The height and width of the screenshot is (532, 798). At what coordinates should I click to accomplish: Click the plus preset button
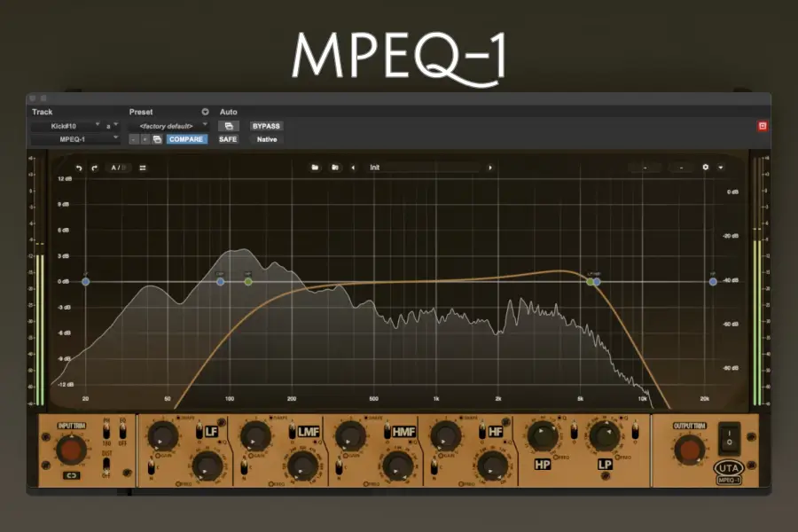(145, 139)
